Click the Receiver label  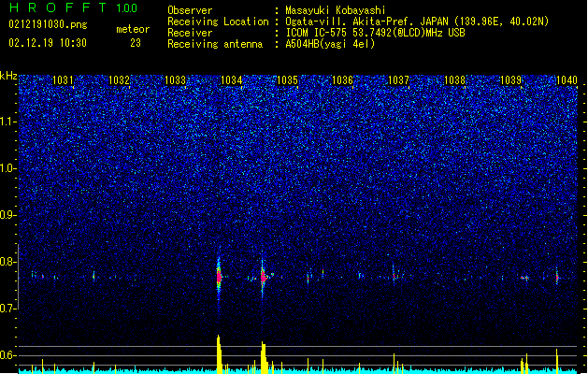[x=190, y=33]
